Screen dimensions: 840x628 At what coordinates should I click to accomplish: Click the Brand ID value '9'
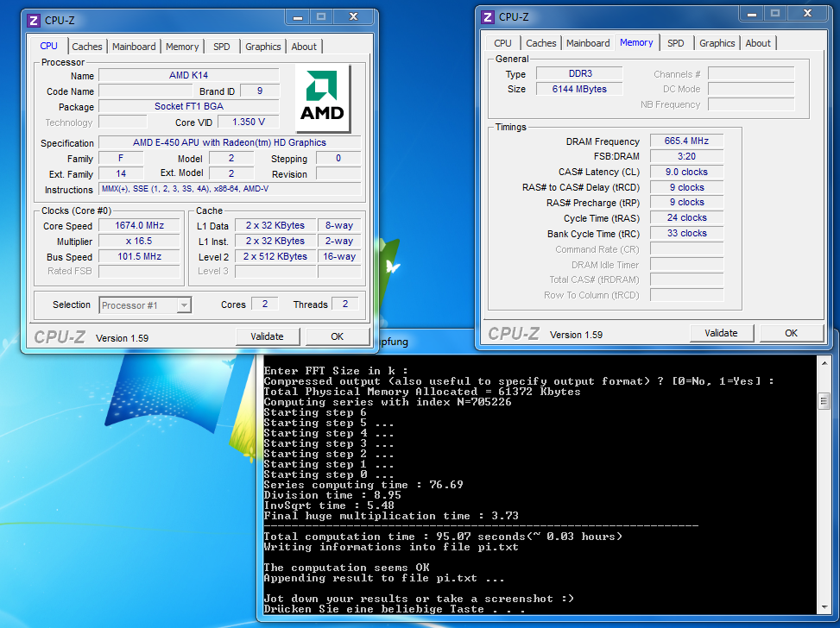(x=260, y=91)
